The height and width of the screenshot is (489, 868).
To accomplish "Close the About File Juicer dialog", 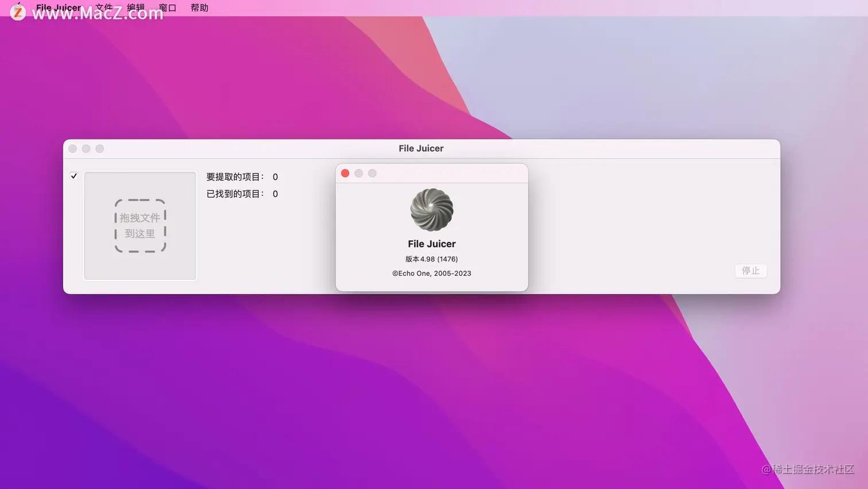I will point(345,173).
